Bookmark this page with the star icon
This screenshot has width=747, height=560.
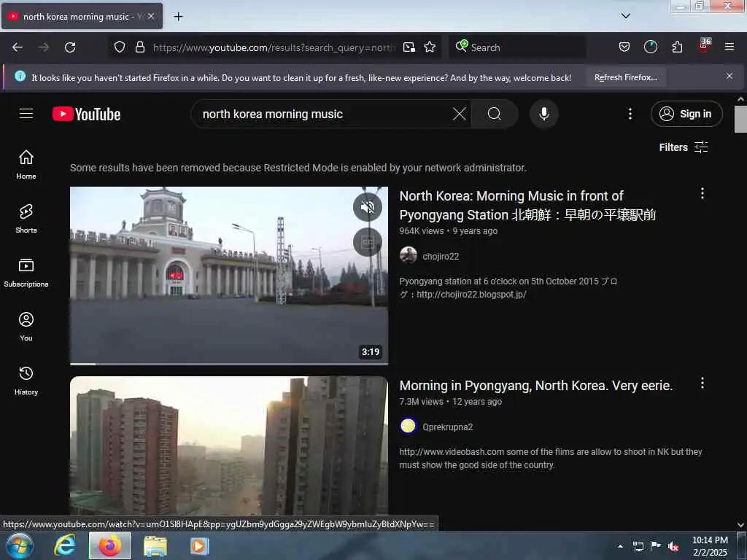[430, 47]
